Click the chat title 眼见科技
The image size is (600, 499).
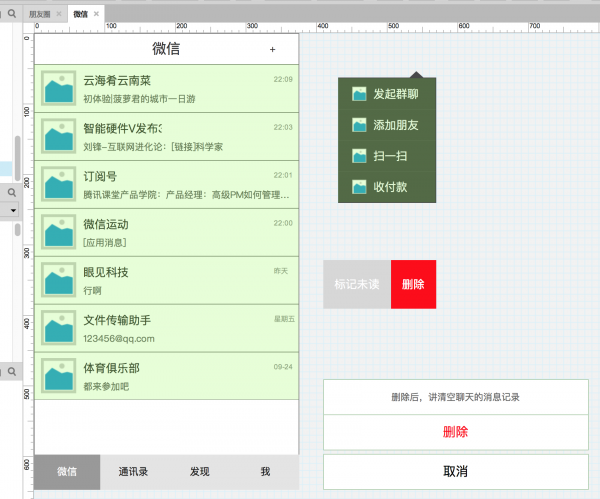pos(106,272)
